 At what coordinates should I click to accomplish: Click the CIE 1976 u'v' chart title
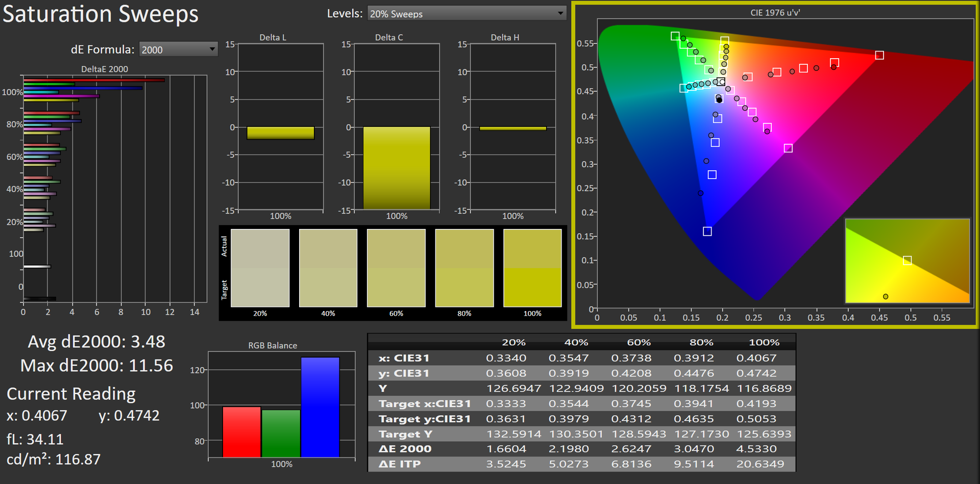tap(775, 13)
